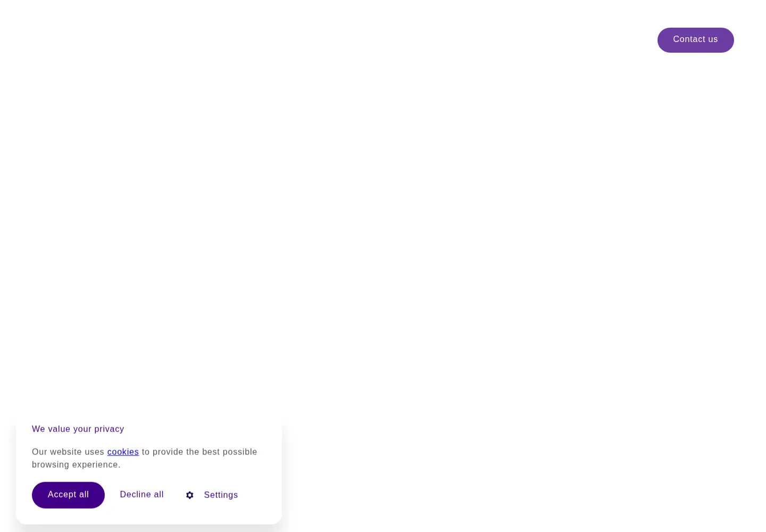Follow the cookies policy link
766x532 pixels.
[123, 452]
